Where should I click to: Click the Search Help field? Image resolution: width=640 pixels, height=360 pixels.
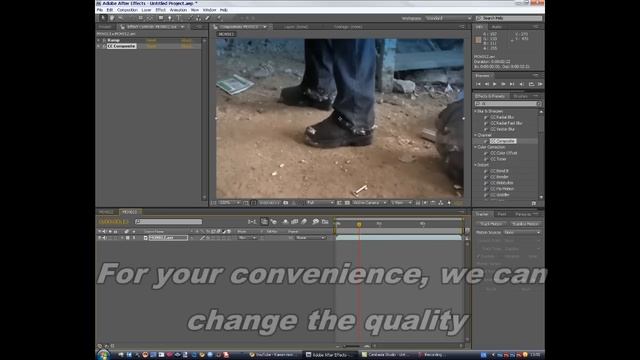click(509, 18)
